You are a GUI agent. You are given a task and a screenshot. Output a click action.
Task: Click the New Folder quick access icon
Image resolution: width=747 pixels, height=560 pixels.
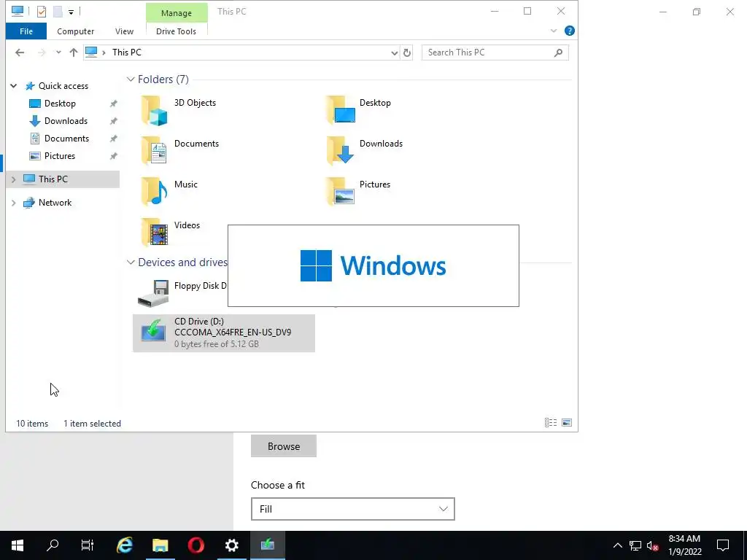click(x=58, y=11)
